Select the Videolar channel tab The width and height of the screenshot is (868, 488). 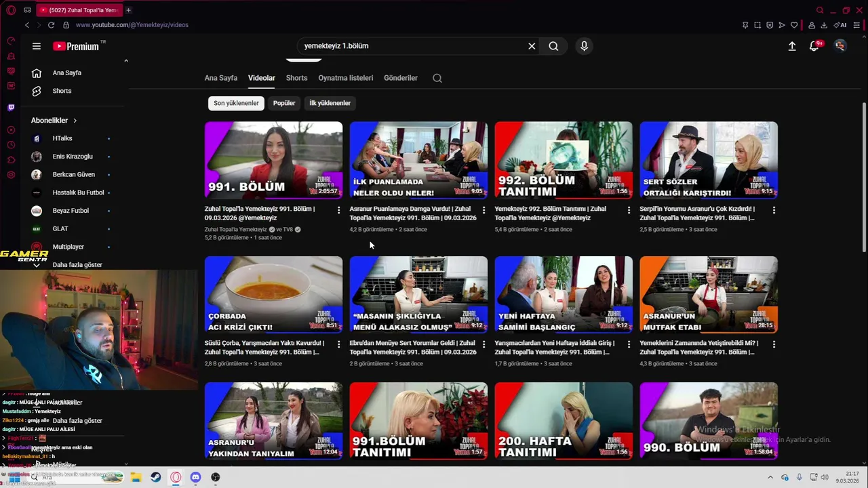click(262, 78)
